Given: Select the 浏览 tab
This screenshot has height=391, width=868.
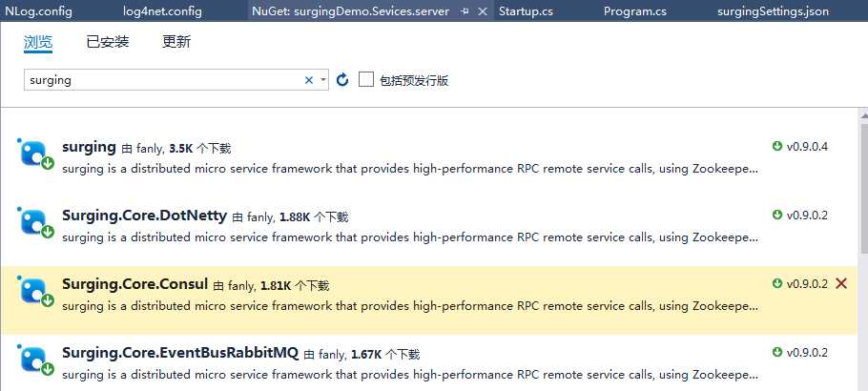Looking at the screenshot, I should pos(38,42).
